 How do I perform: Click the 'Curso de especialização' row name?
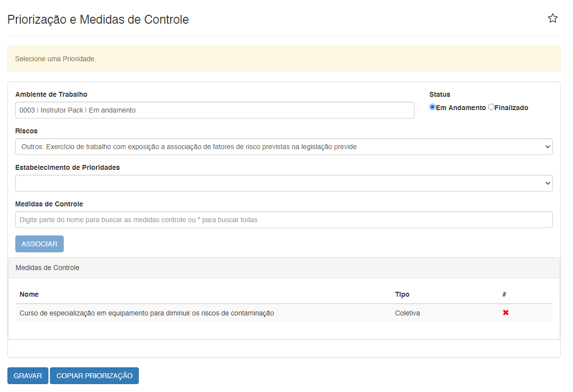click(147, 313)
